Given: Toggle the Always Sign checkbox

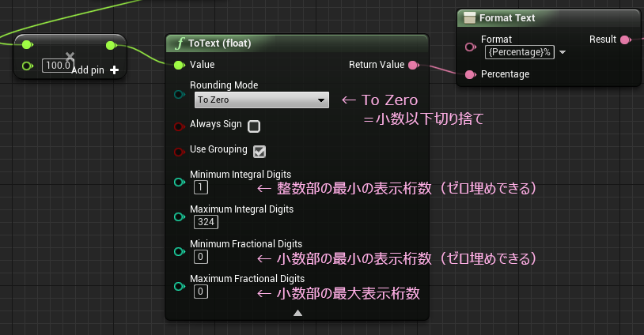Looking at the screenshot, I should coord(254,126).
